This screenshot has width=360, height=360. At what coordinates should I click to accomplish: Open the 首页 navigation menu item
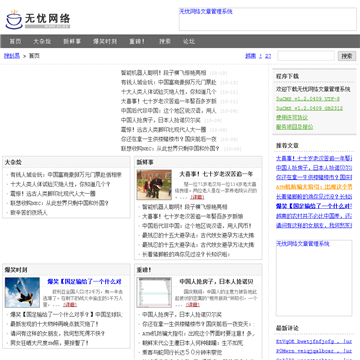pos(15,41)
